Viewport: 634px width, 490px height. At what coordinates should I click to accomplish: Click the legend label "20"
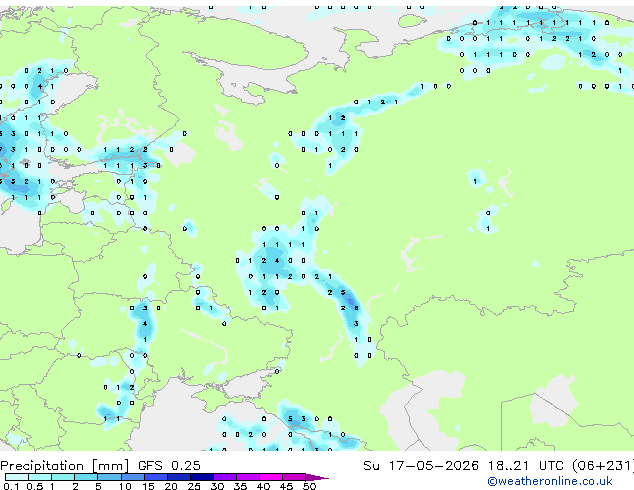[x=171, y=486]
